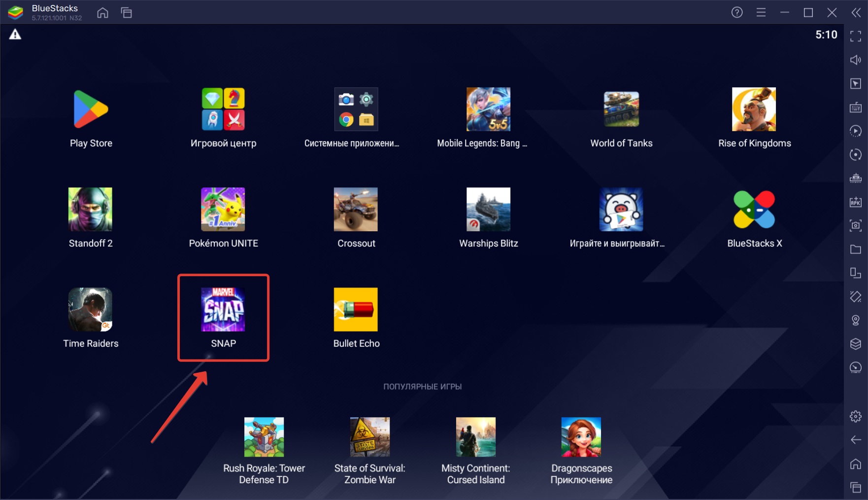868x500 pixels.
Task: Open the multi-instance manager layers icon
Action: pos(856,344)
